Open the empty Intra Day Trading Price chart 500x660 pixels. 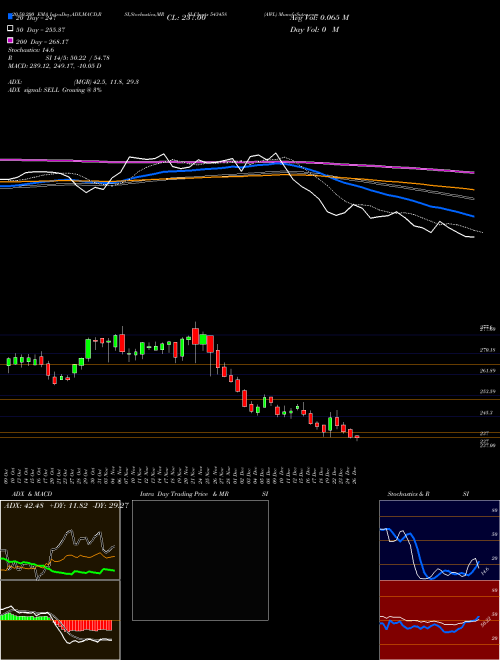[200, 560]
